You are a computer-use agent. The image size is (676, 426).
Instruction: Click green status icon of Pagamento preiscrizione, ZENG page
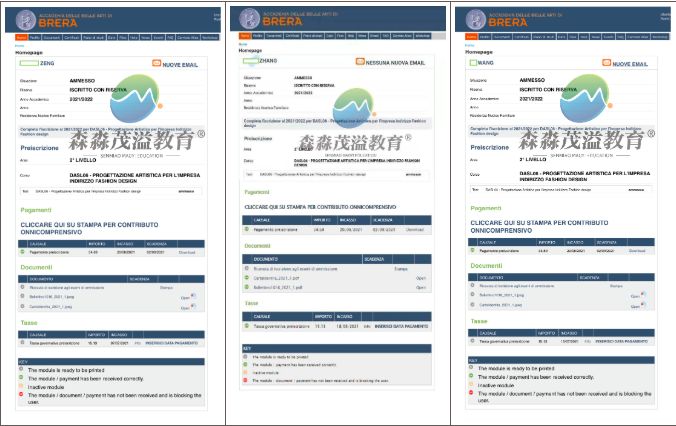pos(22,252)
